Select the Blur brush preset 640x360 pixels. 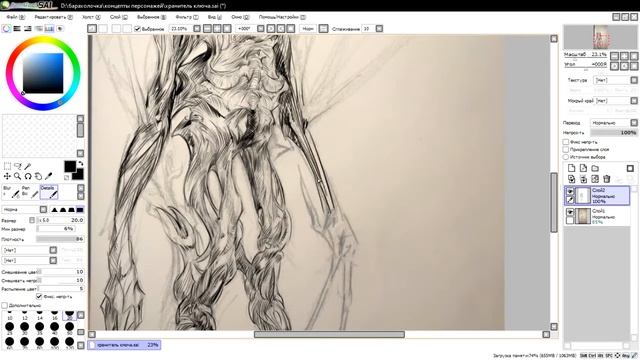(x=11, y=192)
